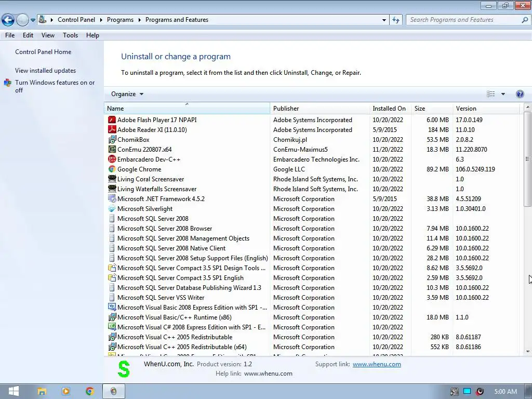Viewport: 532px width, 399px height.
Task: Expand the arrow after Programs breadcrumb
Action: click(x=139, y=20)
